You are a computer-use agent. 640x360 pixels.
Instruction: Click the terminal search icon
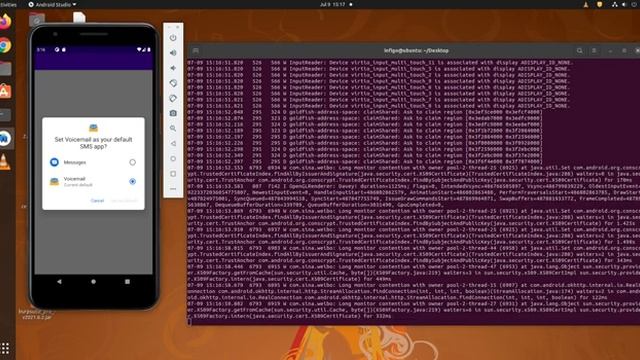coord(580,51)
